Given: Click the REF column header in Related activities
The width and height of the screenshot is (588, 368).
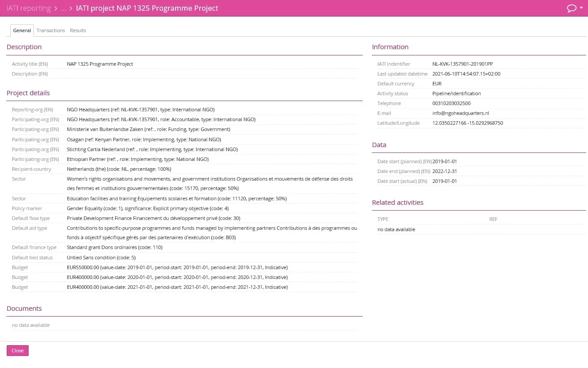Looking at the screenshot, I should (x=493, y=219).
